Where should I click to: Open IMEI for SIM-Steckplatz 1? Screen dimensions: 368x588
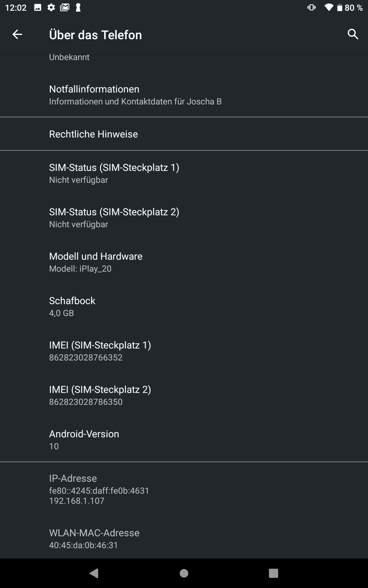(184, 351)
